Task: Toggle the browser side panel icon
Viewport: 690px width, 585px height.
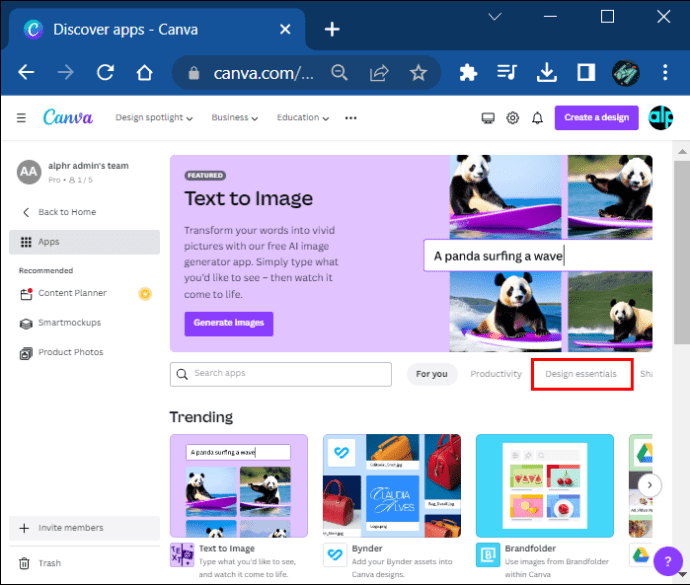Action: tap(586, 72)
